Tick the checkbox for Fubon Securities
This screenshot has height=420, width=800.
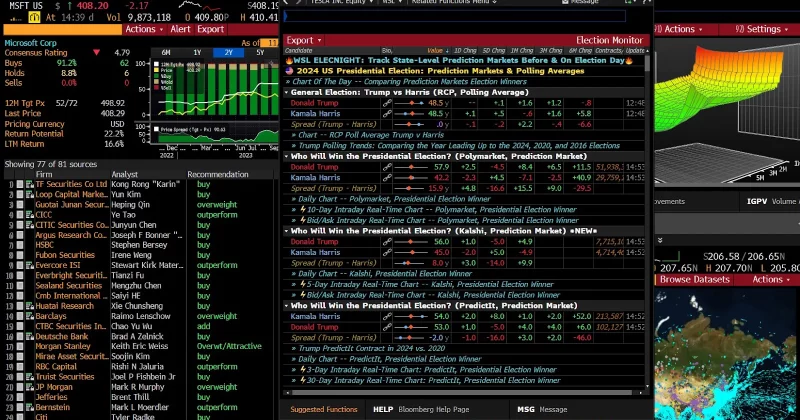[20, 255]
